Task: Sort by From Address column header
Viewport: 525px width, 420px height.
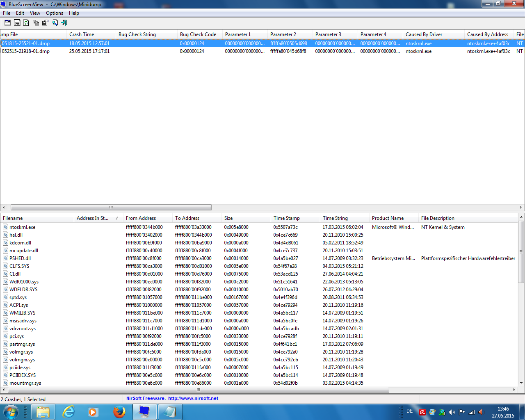Action: (148, 218)
